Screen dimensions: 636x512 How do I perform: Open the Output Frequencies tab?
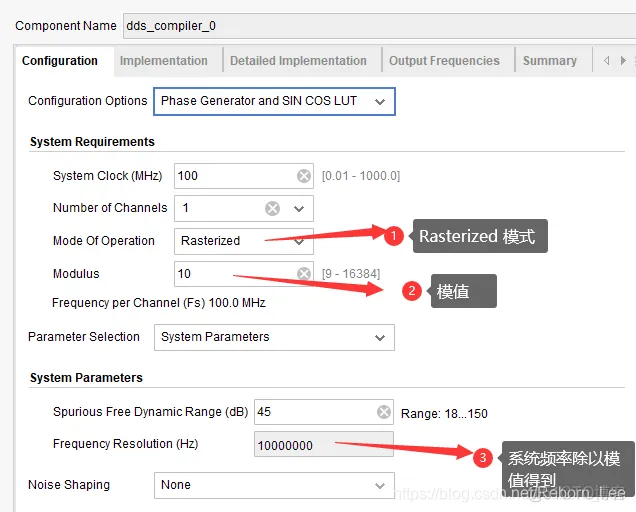(444, 61)
